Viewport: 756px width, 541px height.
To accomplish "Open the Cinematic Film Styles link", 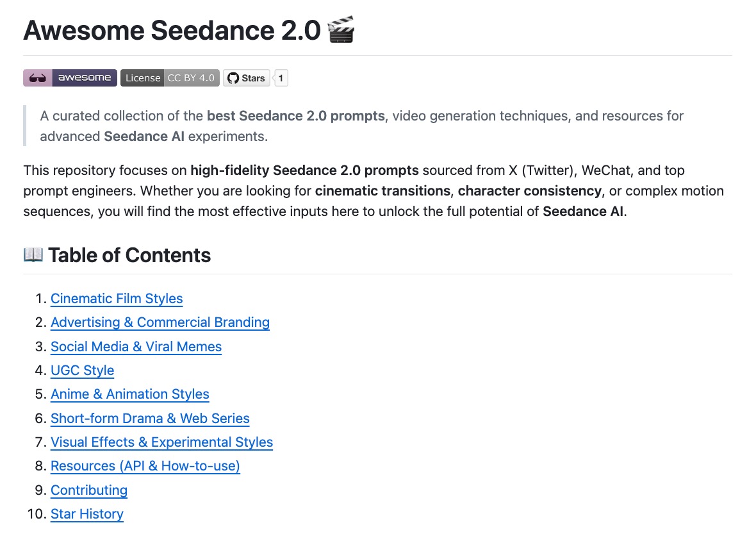I will tap(117, 299).
